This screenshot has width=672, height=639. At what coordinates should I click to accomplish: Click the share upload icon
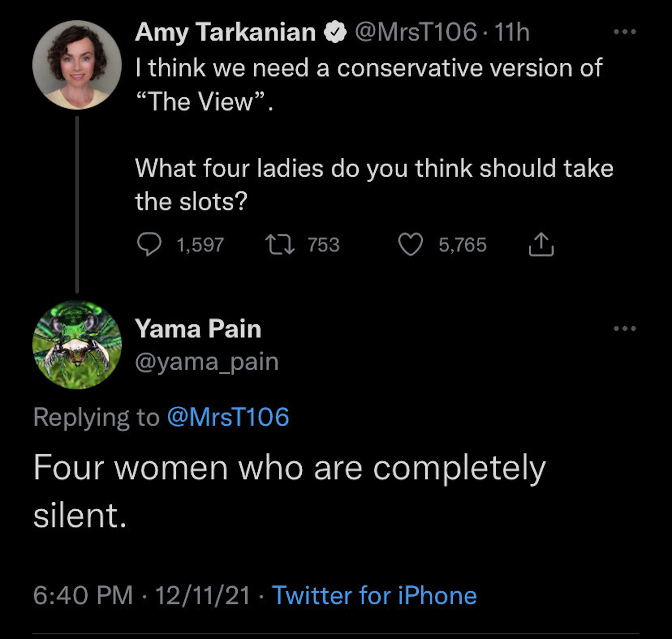(x=541, y=244)
